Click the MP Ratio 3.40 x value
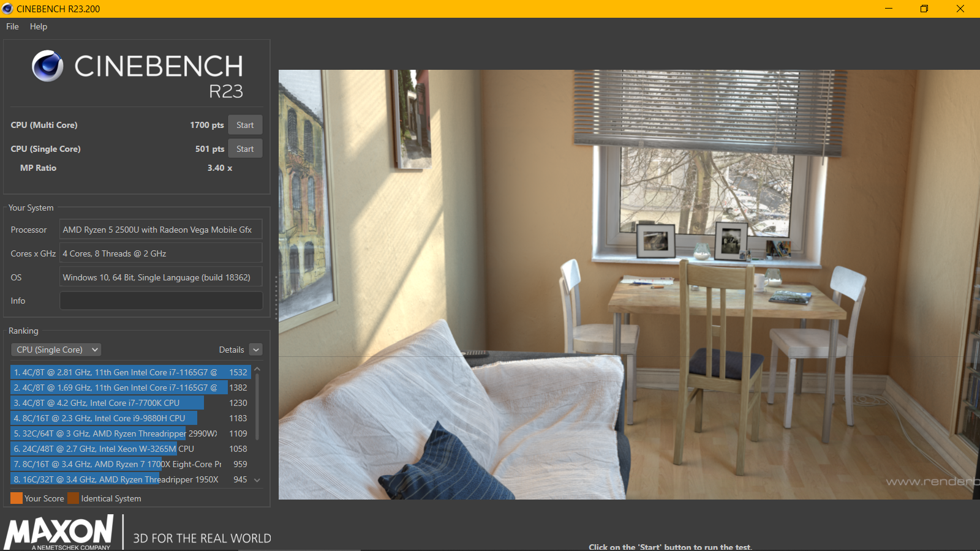 220,168
